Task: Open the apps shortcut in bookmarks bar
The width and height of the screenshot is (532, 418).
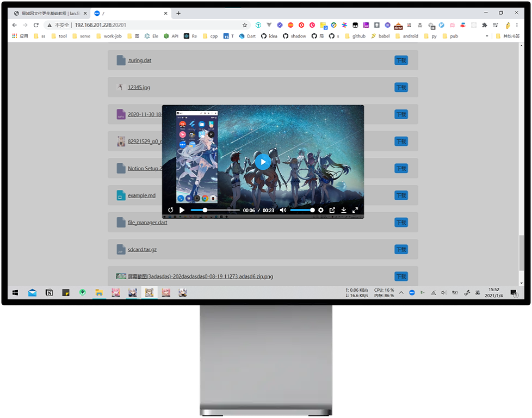Action: click(x=20, y=36)
